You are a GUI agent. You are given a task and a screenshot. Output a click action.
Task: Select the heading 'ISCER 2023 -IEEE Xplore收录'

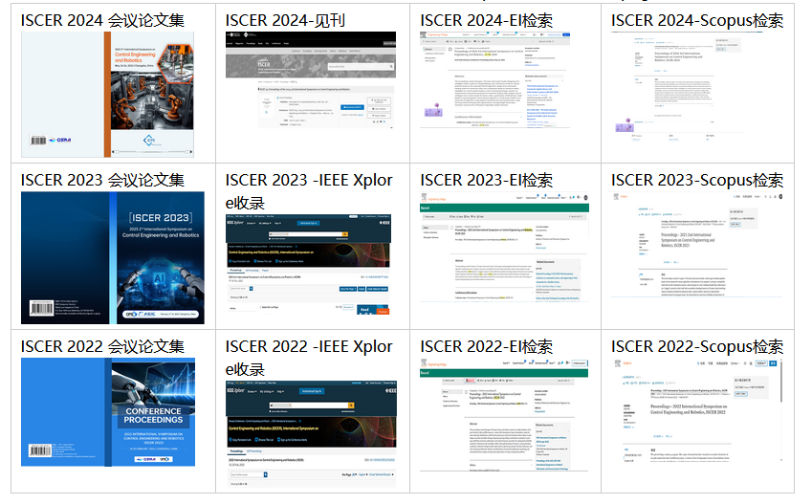coord(309,191)
